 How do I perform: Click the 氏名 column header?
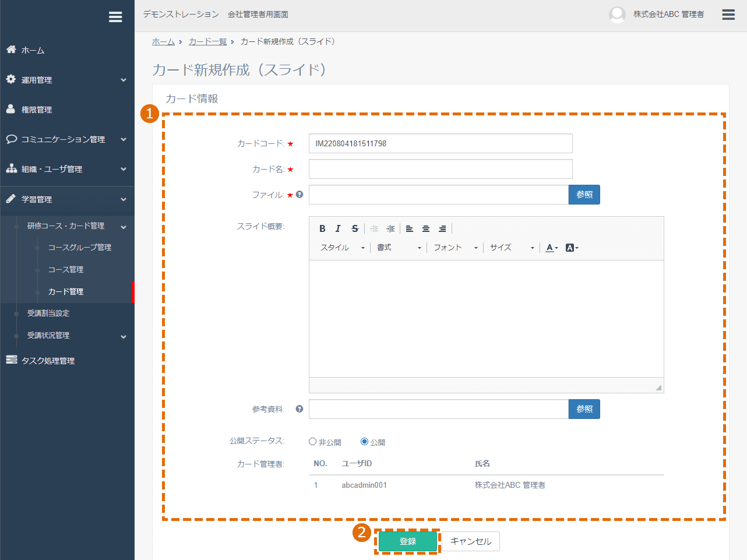tap(482, 464)
